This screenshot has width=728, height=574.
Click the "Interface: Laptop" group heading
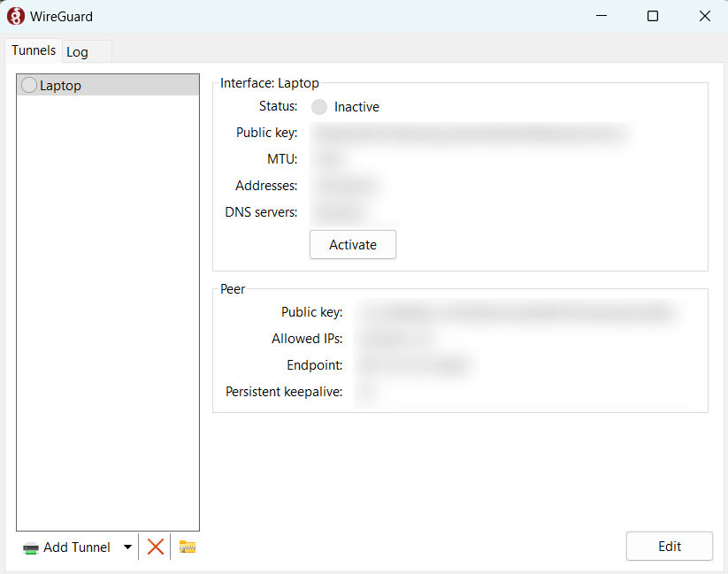tap(269, 83)
